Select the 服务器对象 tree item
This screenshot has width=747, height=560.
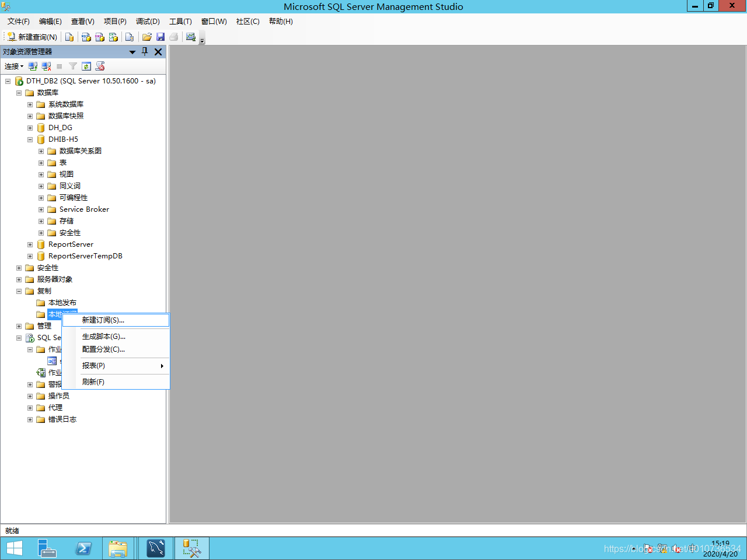55,279
